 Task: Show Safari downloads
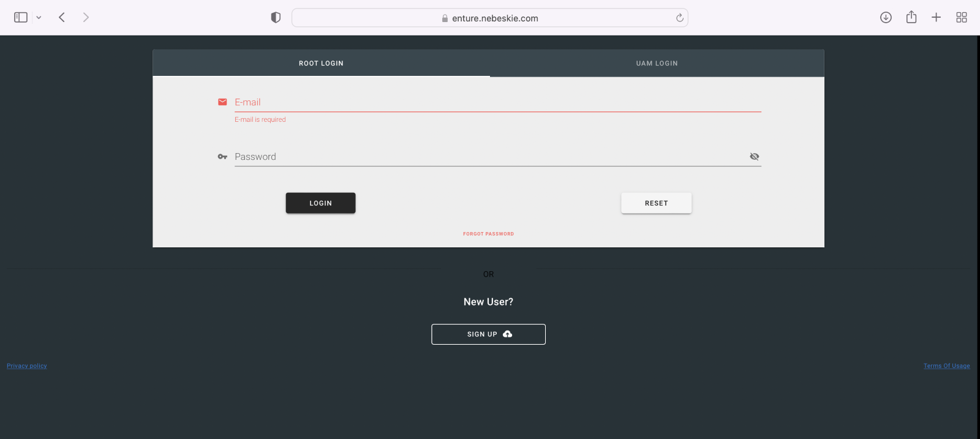pyautogui.click(x=886, y=18)
